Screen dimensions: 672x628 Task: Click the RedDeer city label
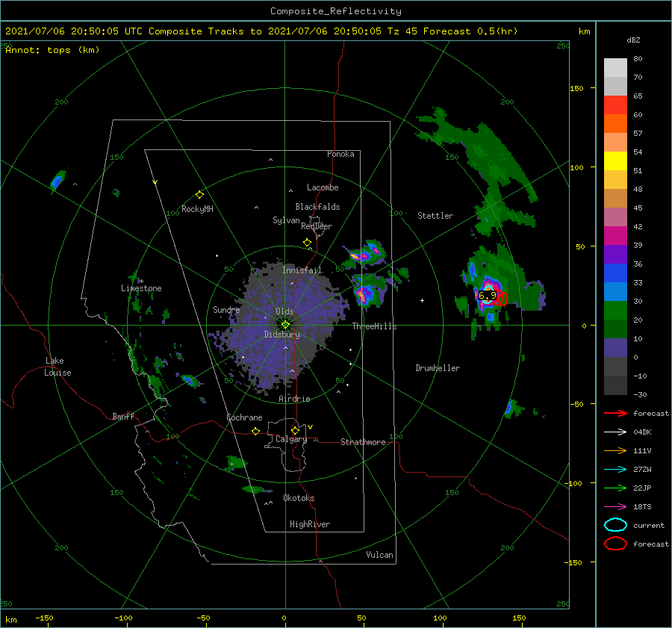[317, 226]
